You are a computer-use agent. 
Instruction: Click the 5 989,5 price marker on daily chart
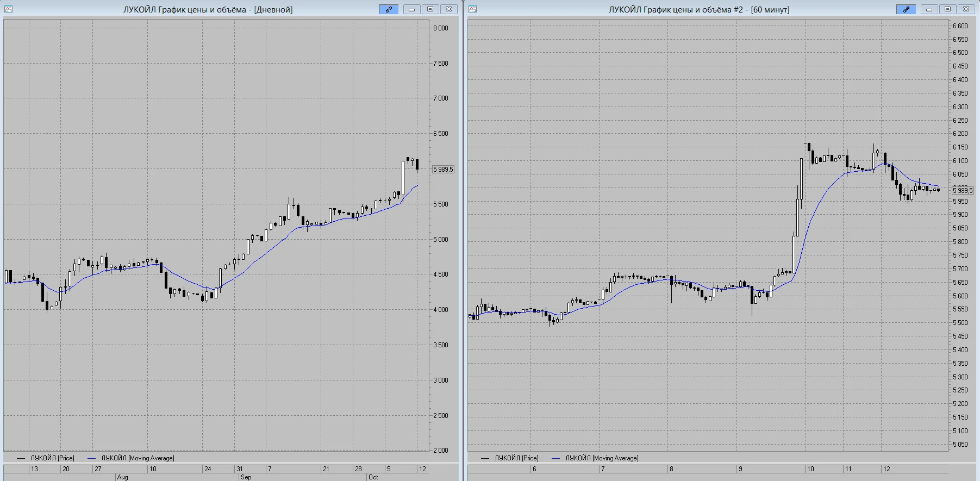pos(443,170)
